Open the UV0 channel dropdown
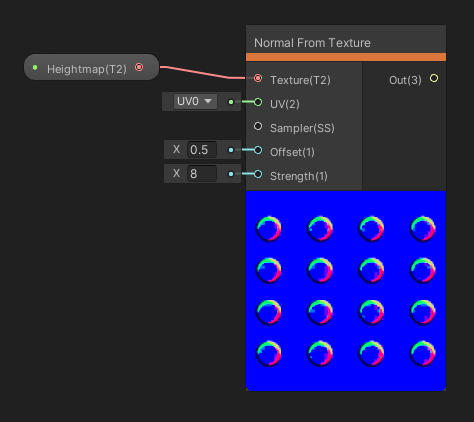The width and height of the screenshot is (474, 422). (195, 101)
